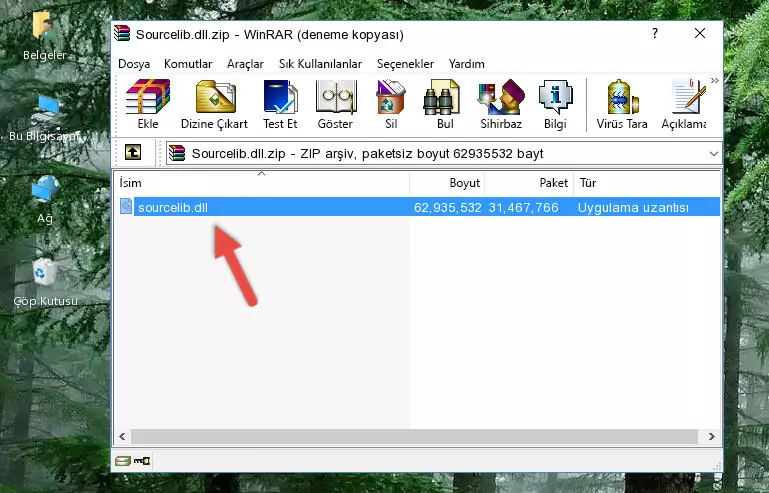Click the archive icon in address bar
The image size is (769, 493).
(177, 153)
